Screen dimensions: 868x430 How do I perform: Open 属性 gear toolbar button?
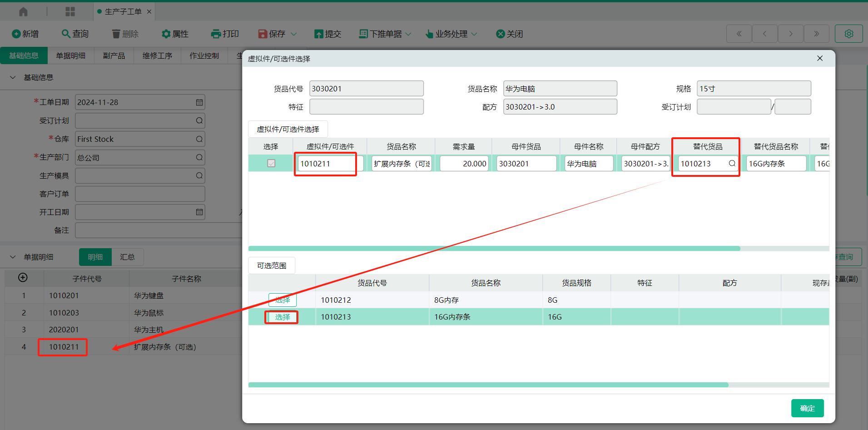[x=175, y=34]
